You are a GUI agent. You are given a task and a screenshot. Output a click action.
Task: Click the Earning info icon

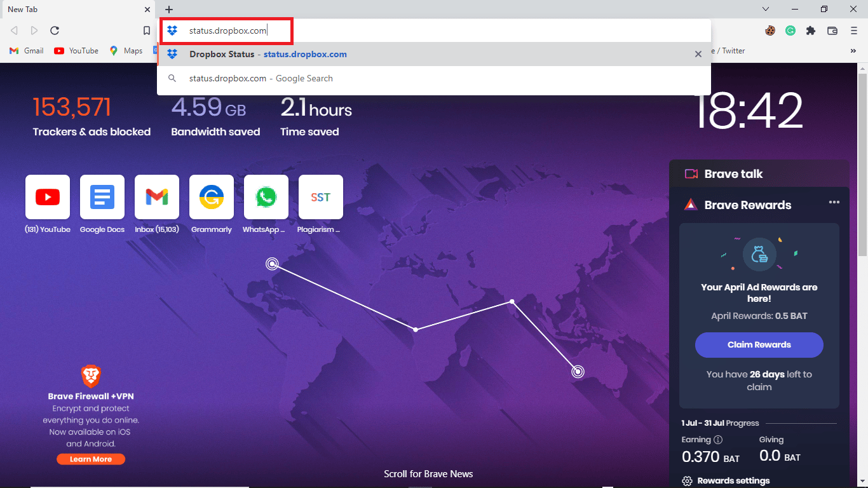point(718,440)
